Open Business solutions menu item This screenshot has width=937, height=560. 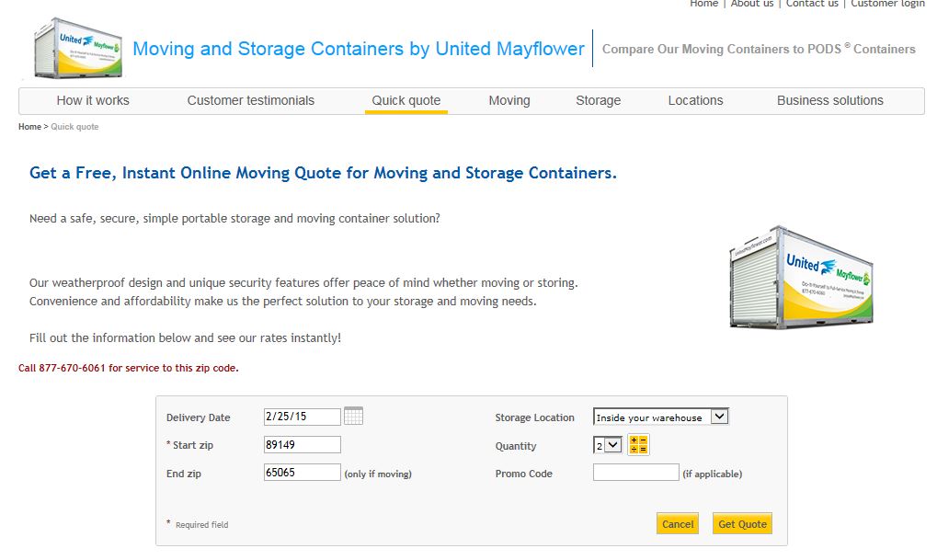[830, 100]
